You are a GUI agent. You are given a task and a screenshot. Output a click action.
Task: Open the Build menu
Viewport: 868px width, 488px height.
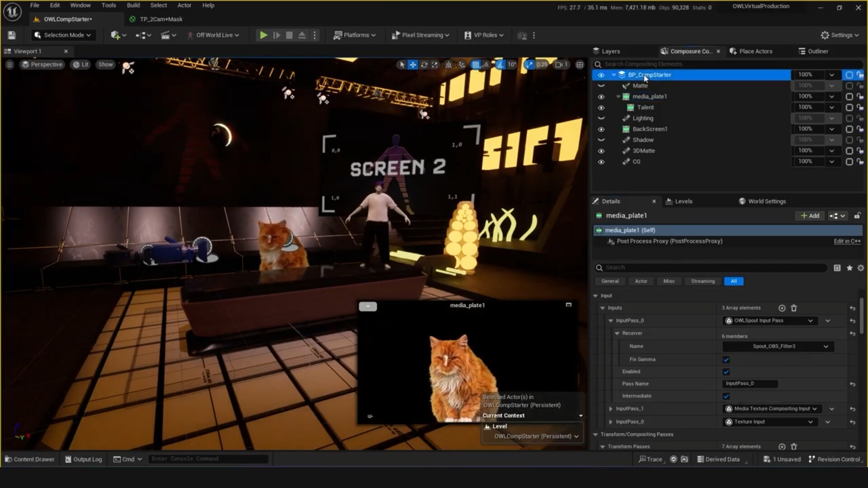pyautogui.click(x=133, y=5)
